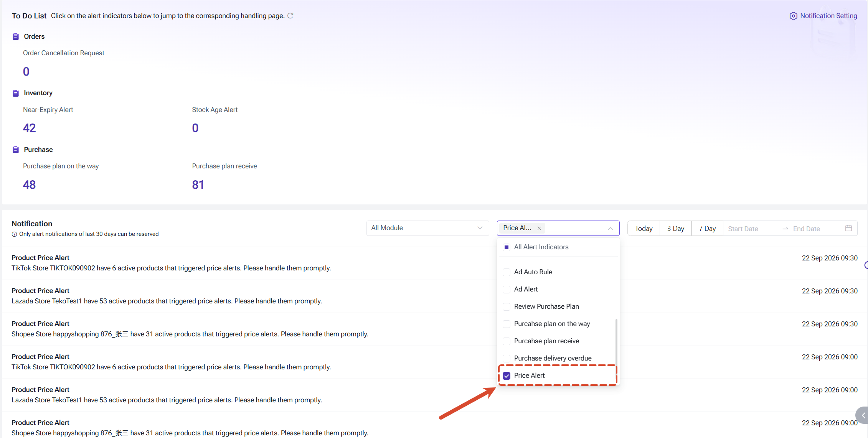Click the info icon under Notification
Screen dimensions: 868x438
point(15,234)
